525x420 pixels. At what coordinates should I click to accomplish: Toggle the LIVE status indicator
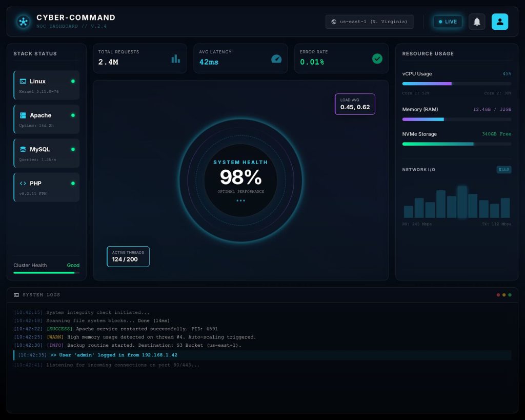tap(448, 22)
